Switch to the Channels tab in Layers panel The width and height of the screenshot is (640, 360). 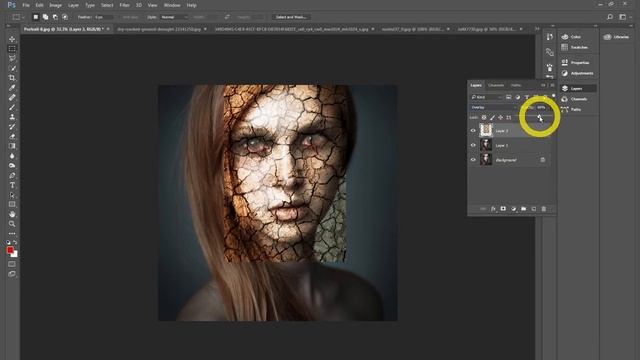coord(496,85)
